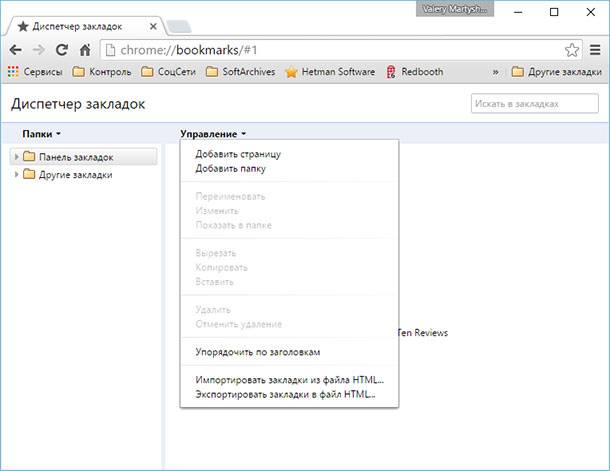Open the Redbooth bookmark

(415, 72)
